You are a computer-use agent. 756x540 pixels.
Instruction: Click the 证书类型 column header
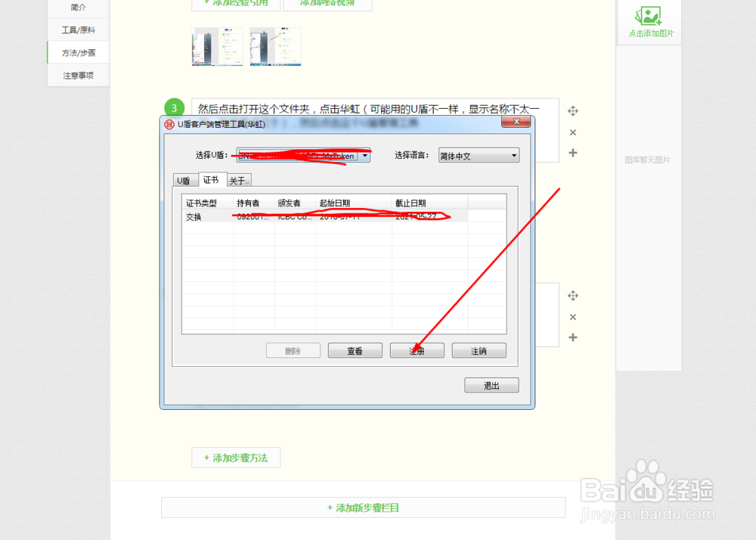click(x=208, y=203)
